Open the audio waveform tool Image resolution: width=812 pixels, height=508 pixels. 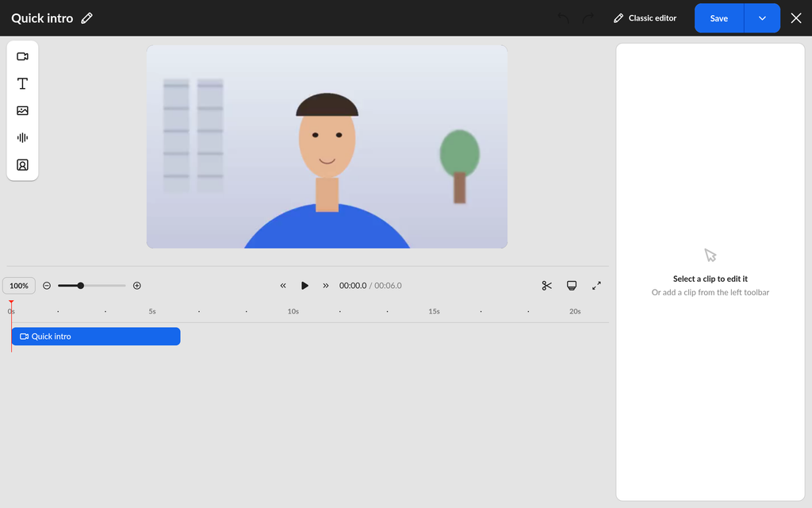[x=22, y=137]
